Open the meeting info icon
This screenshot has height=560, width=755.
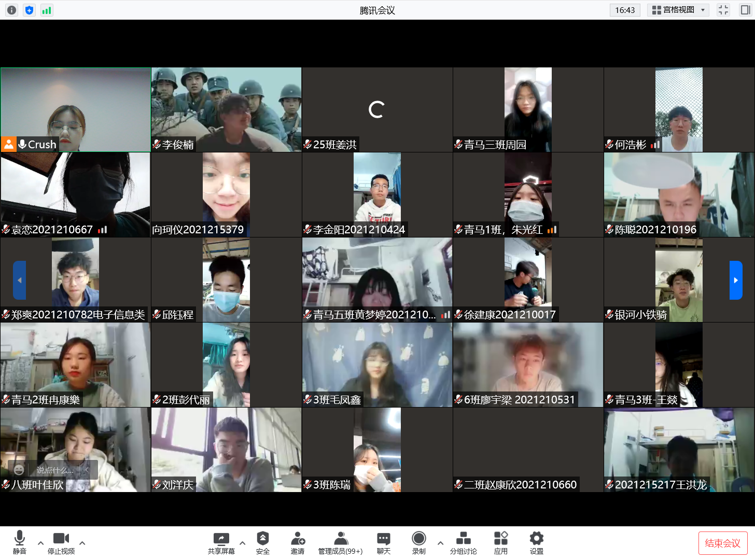11,10
